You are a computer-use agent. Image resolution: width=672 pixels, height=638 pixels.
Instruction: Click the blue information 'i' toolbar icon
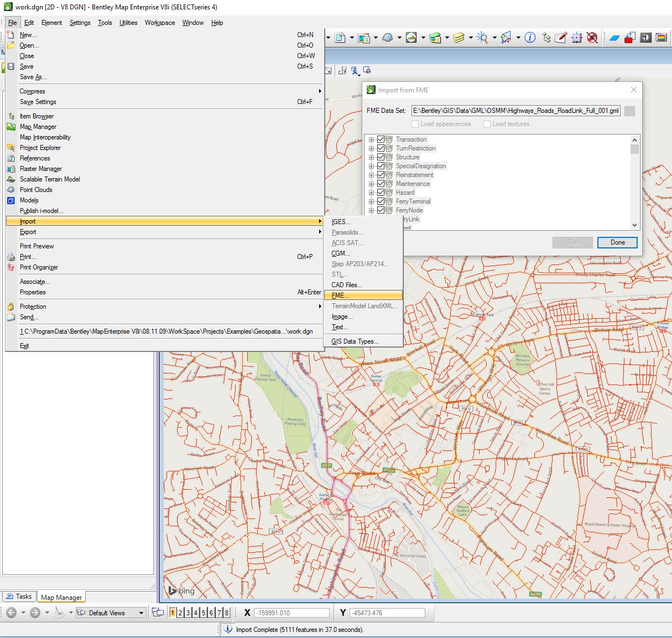click(x=530, y=38)
